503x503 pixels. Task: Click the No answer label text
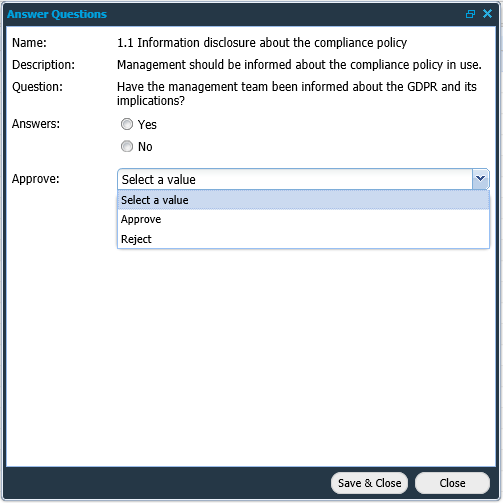coord(145,147)
